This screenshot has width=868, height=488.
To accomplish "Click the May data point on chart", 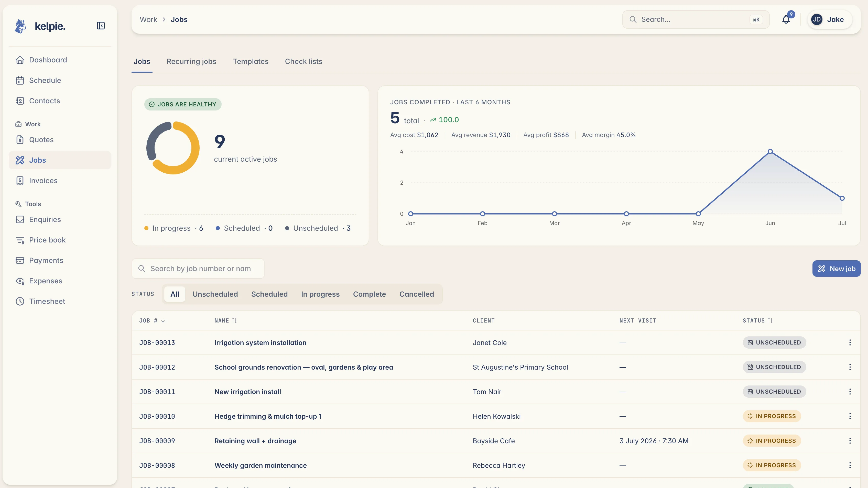I will pos(698,214).
